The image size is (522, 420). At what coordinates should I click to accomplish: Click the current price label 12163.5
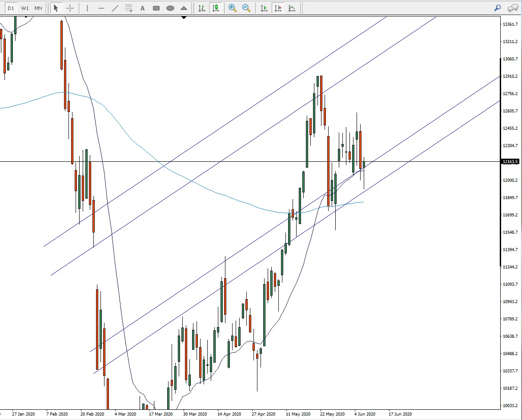(511, 161)
